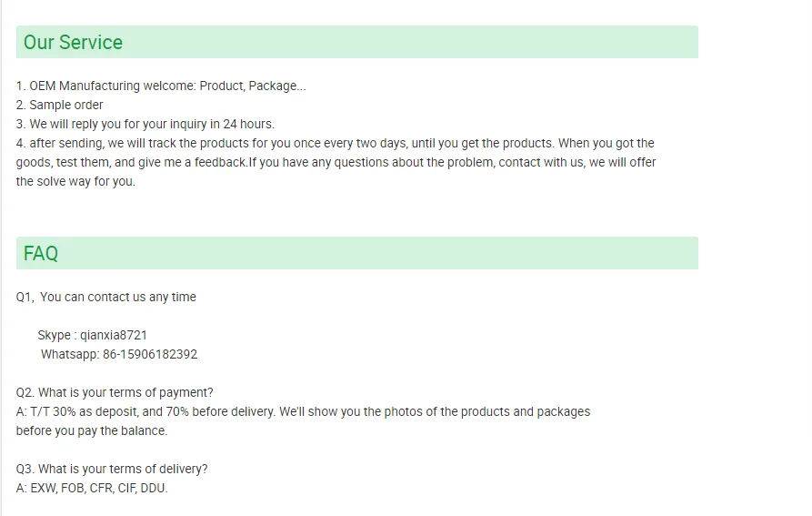Click the 'T/T 30% as deposit' answer
Viewport: 812px width, 516px height.
[303, 412]
